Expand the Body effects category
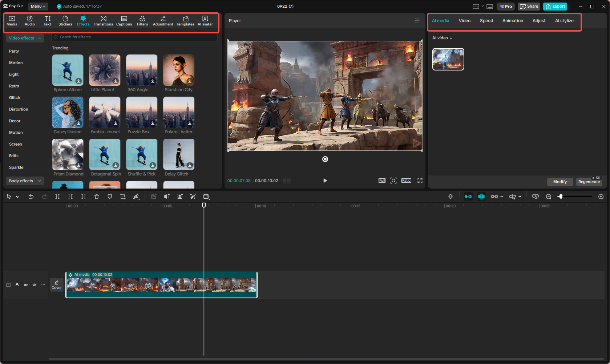The image size is (610, 364). coord(25,181)
